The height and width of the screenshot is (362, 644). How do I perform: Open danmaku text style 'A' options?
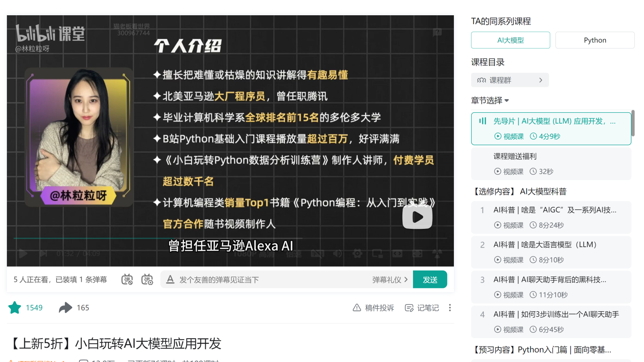click(x=170, y=280)
